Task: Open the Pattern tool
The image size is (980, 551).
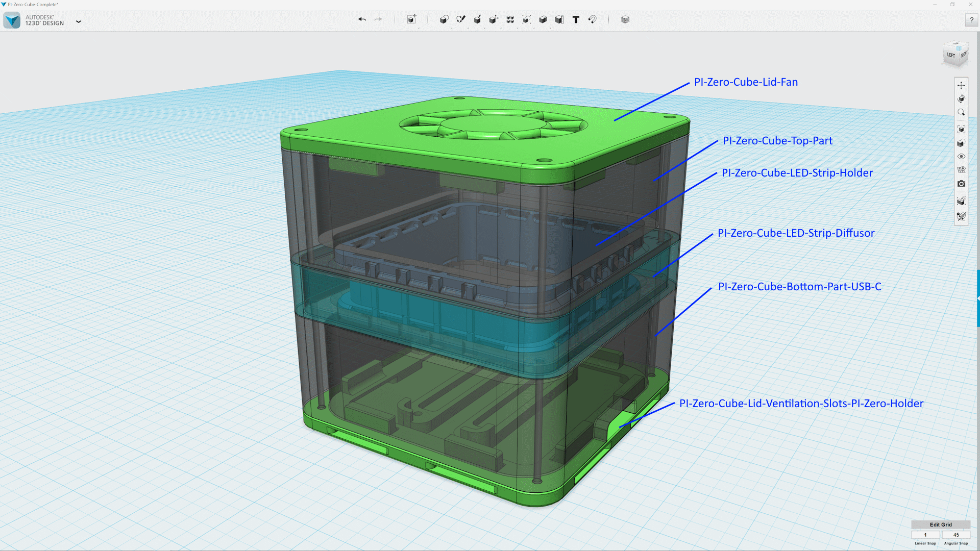Action: (x=510, y=19)
